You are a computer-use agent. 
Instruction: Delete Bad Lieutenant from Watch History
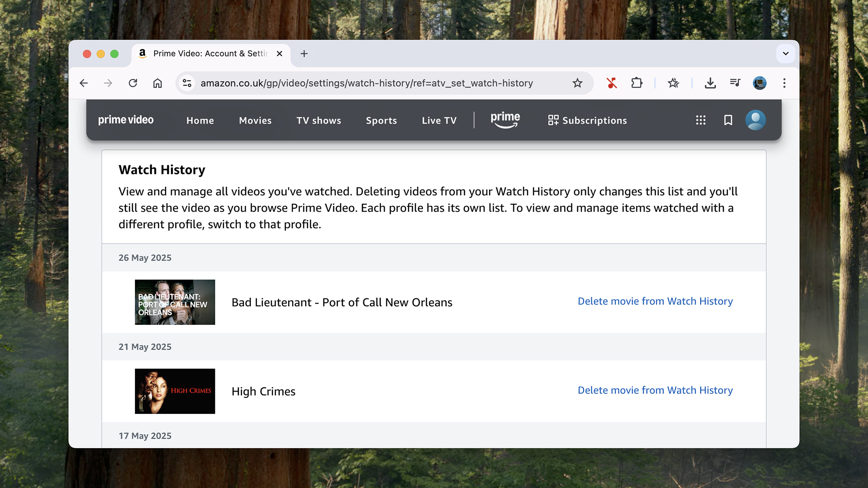tap(655, 301)
